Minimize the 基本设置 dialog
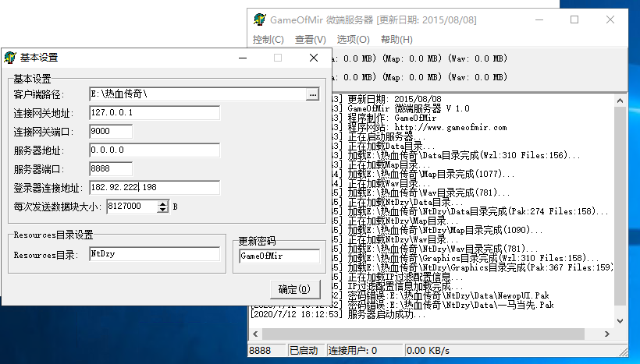Viewport: 640px width, 364px height. (x=243, y=58)
